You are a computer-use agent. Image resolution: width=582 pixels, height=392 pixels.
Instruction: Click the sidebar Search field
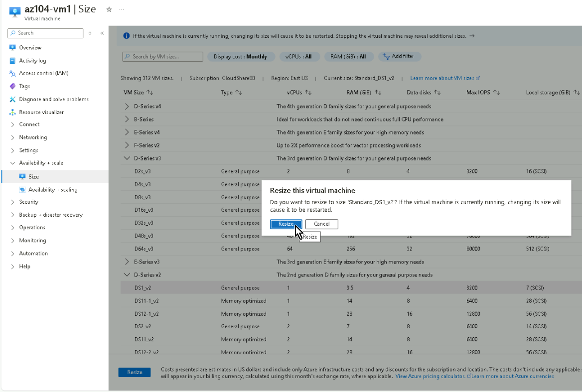45,33
